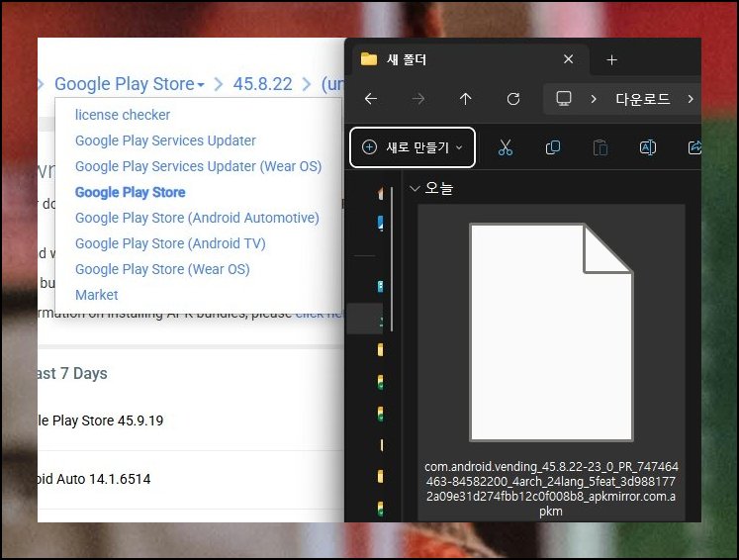The height and width of the screenshot is (560, 739).
Task: Click the Paste clipboard icon
Action: [600, 147]
